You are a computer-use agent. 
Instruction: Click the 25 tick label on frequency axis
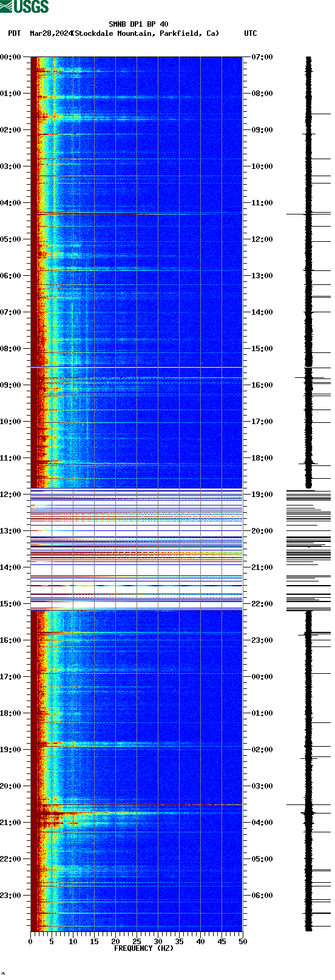[x=137, y=942]
